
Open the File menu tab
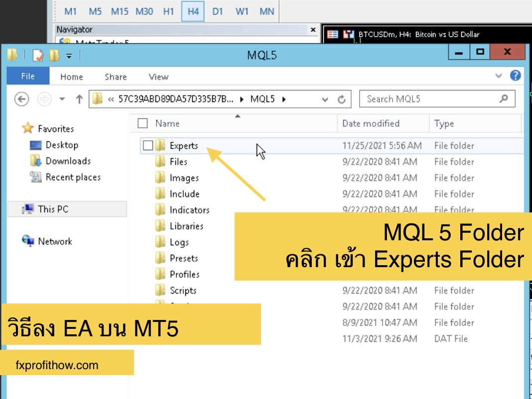click(28, 76)
